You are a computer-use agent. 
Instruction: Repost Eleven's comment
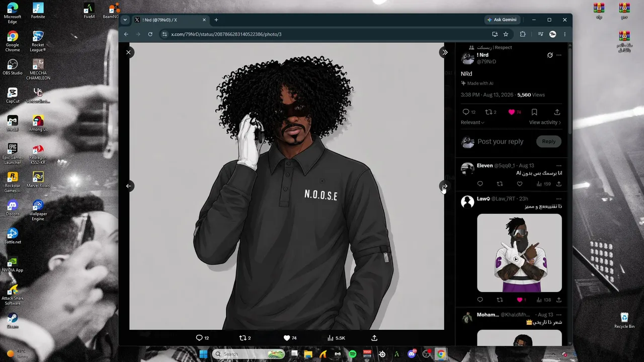tap(500, 184)
